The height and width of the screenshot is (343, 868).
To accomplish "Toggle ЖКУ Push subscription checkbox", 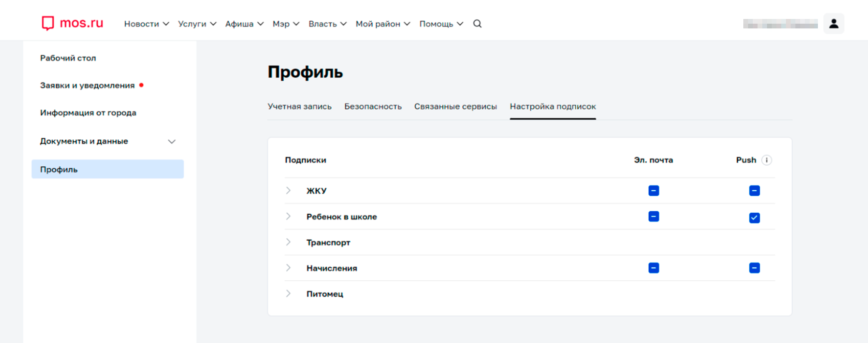I will click(754, 191).
